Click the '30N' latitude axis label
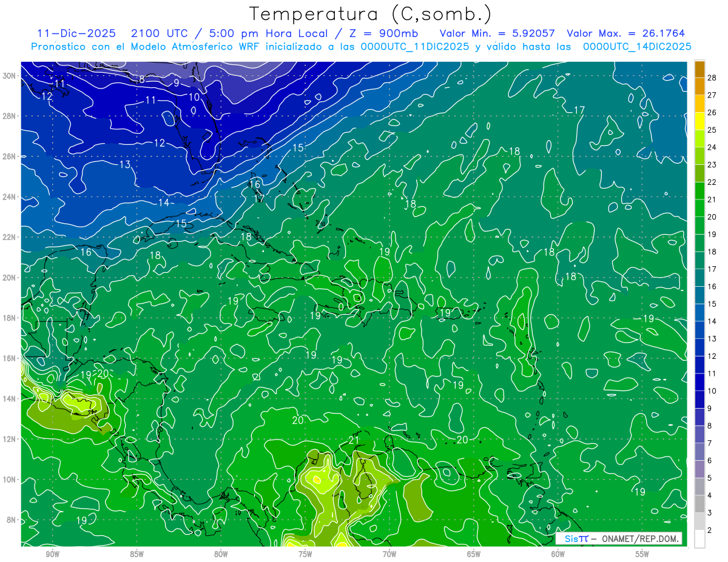This screenshot has width=728, height=562. (x=10, y=75)
